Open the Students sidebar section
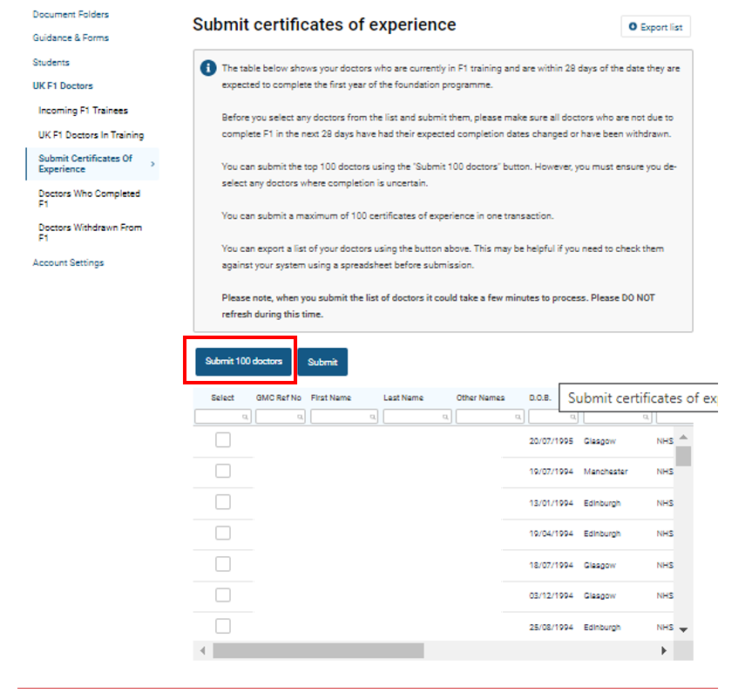752x700 pixels. click(51, 63)
